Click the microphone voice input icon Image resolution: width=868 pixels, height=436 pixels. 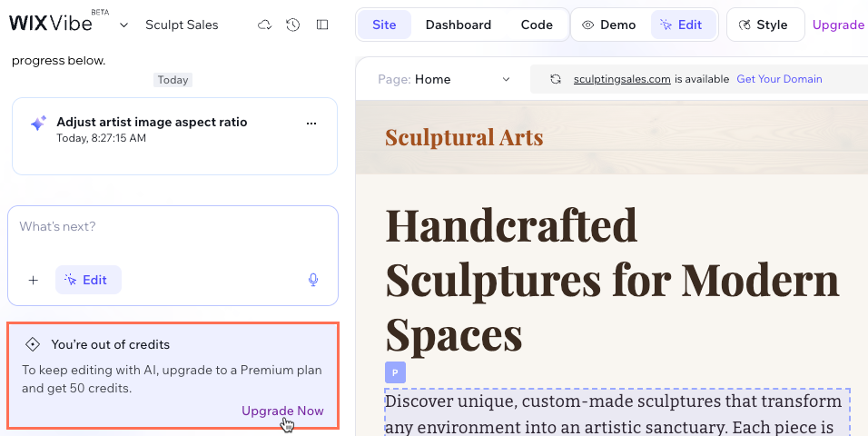pos(313,280)
